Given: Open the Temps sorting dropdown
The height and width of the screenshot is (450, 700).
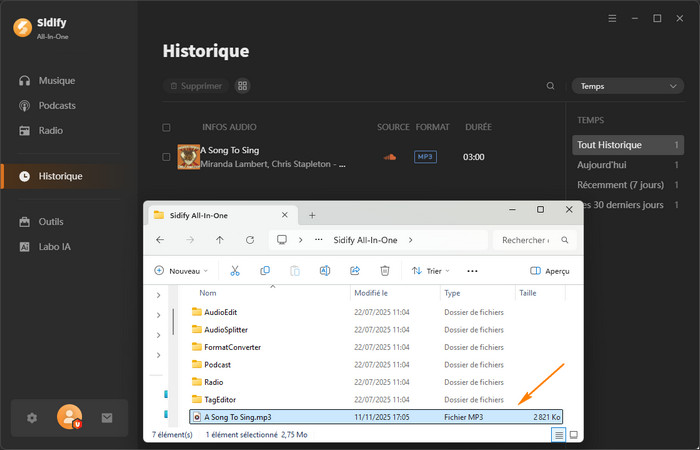Looking at the screenshot, I should 628,86.
